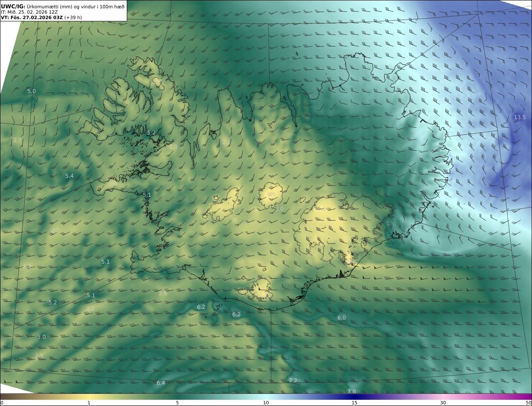Click the valid time line 'VT: Fös. 27.02.2026 03Z (+39 h)'
The width and height of the screenshot is (532, 406).
tap(42, 17)
